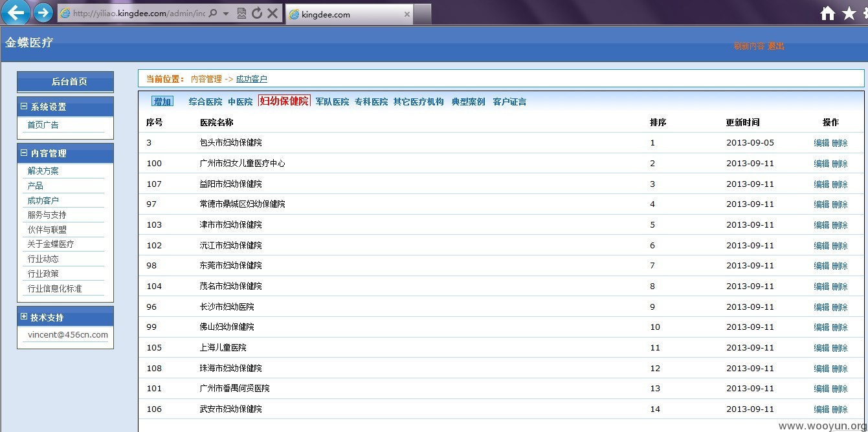
Task: Open 关于金蝶医疗 in sidebar
Action: coord(51,244)
